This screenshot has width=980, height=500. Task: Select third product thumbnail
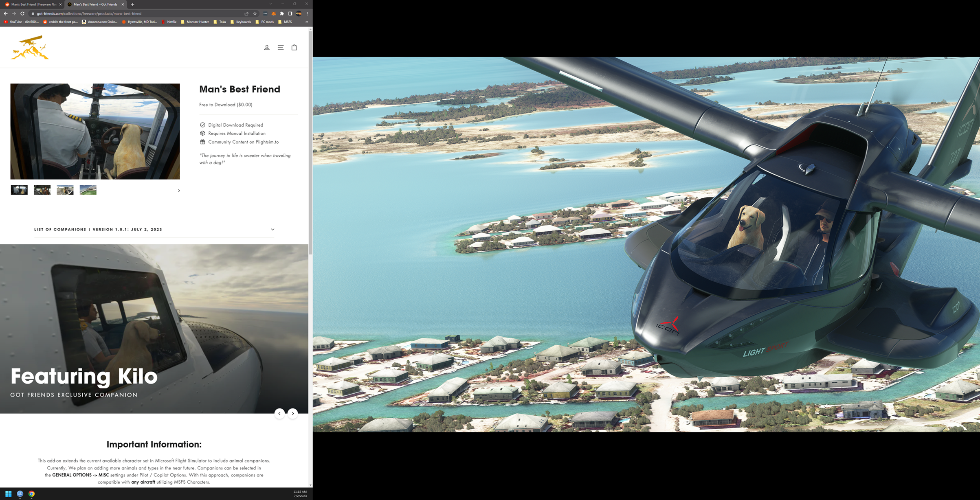pyautogui.click(x=65, y=190)
